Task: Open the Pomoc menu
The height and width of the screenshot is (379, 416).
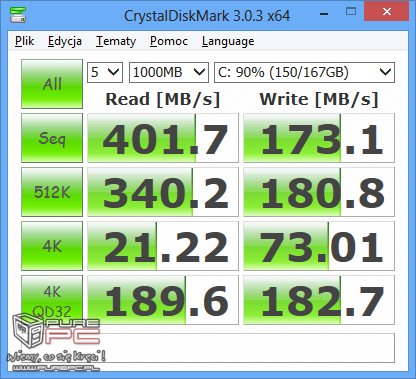Action: click(x=169, y=41)
